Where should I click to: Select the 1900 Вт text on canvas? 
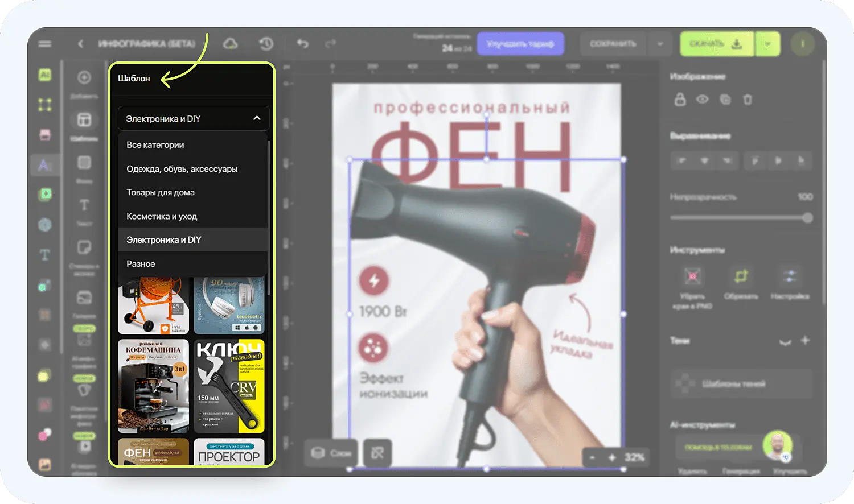click(383, 312)
